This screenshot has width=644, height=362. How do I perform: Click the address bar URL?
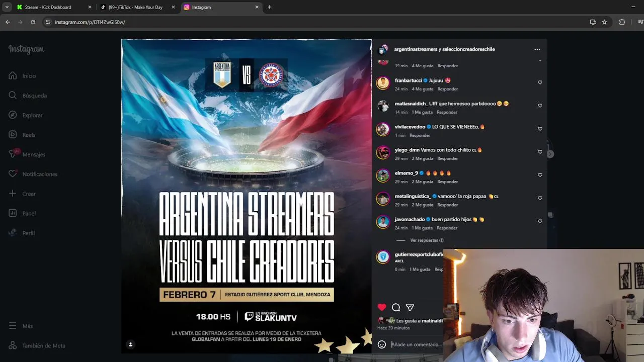point(90,22)
